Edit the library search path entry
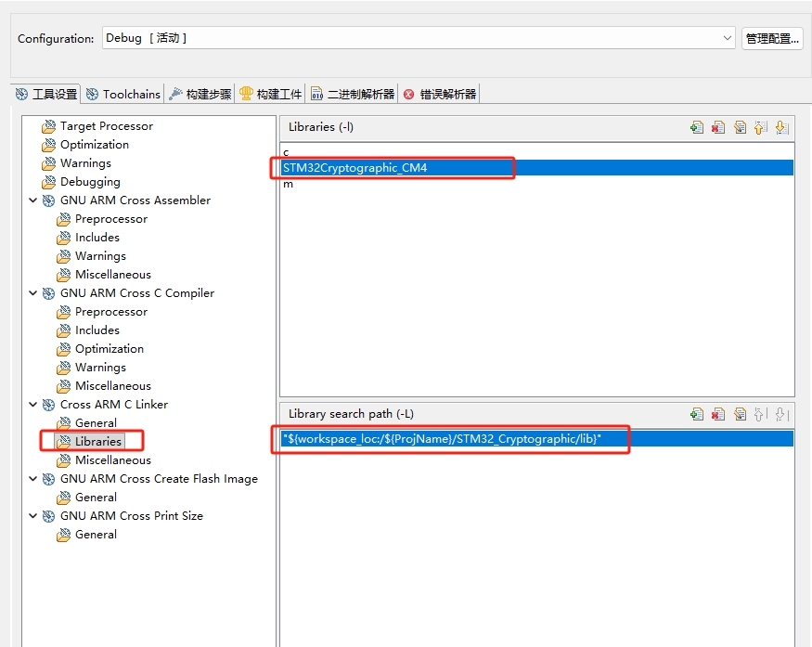The width and height of the screenshot is (812, 647). (740, 414)
